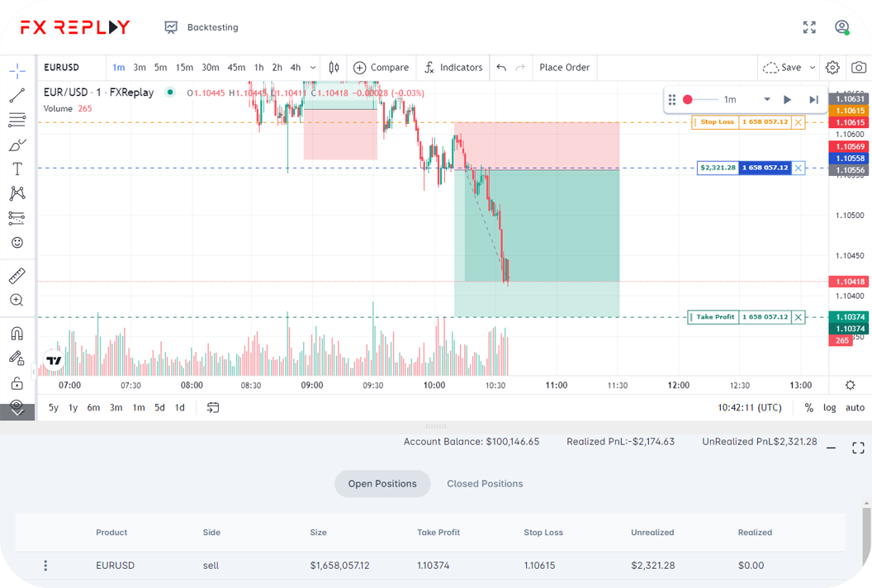Open the Indicators dialog
This screenshot has width=872, height=588.
coord(453,68)
